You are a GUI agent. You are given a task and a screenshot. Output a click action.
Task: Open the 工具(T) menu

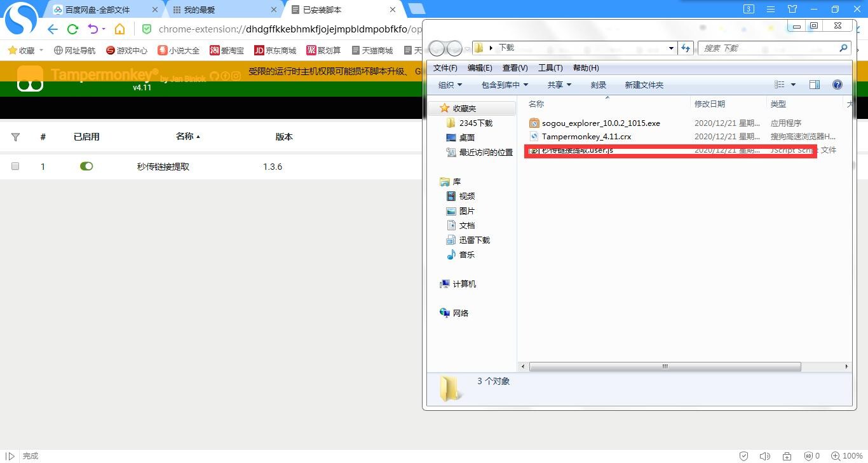pos(550,68)
